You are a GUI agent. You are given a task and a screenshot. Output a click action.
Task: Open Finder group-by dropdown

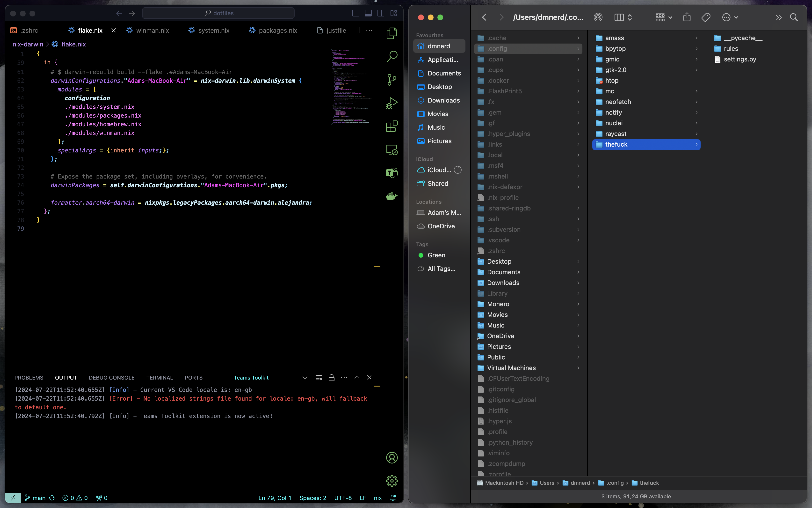pos(664,17)
